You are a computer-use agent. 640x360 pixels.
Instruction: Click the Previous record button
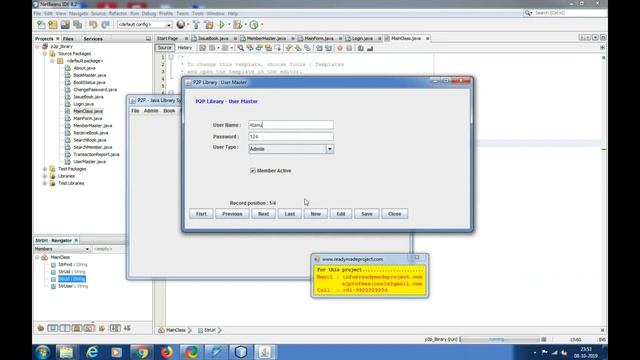click(x=232, y=214)
